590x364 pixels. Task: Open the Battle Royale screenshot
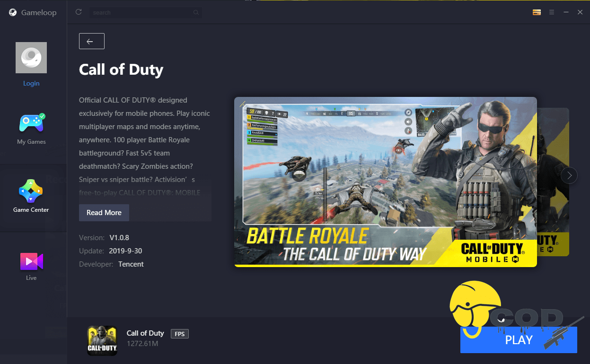[x=386, y=182]
